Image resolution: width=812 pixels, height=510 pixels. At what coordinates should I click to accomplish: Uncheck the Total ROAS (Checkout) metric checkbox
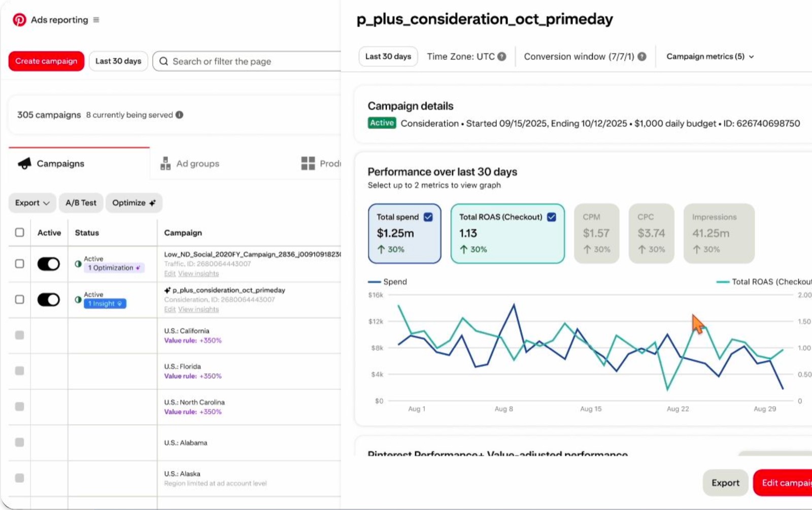click(552, 217)
